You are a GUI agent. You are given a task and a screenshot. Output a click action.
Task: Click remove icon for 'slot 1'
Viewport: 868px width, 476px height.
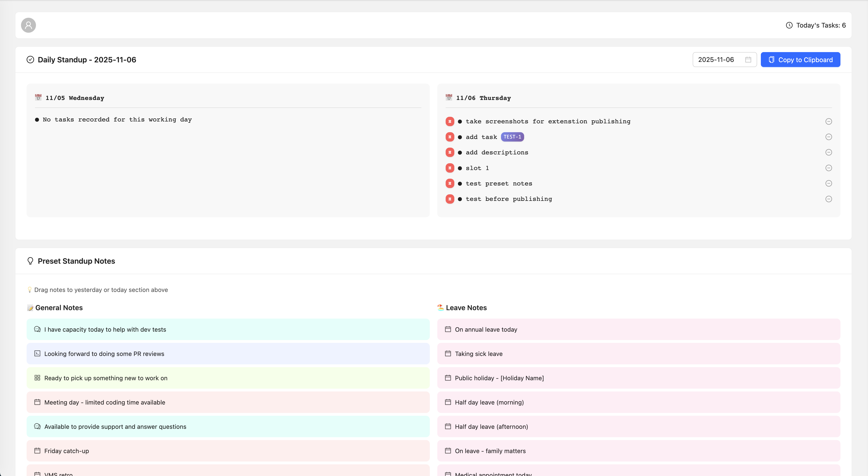click(829, 168)
